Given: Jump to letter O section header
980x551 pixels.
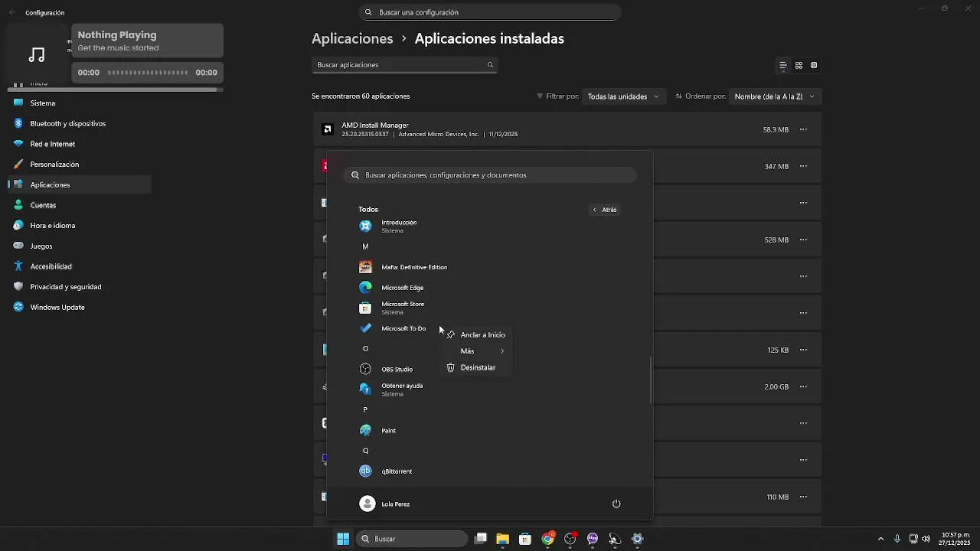Looking at the screenshot, I should (365, 349).
